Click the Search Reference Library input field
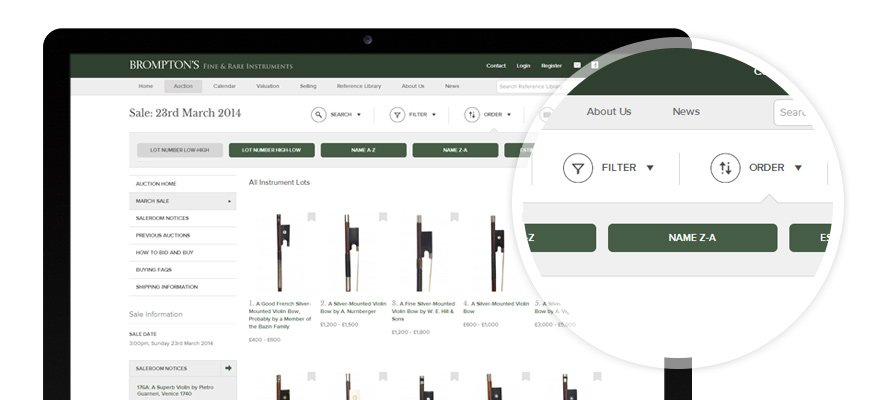 click(x=530, y=87)
